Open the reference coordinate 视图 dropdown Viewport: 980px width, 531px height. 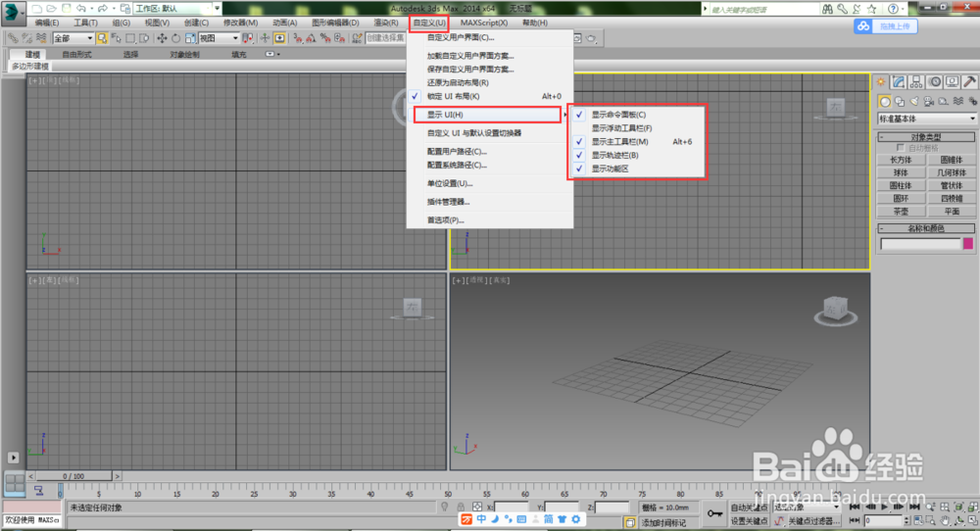click(219, 38)
